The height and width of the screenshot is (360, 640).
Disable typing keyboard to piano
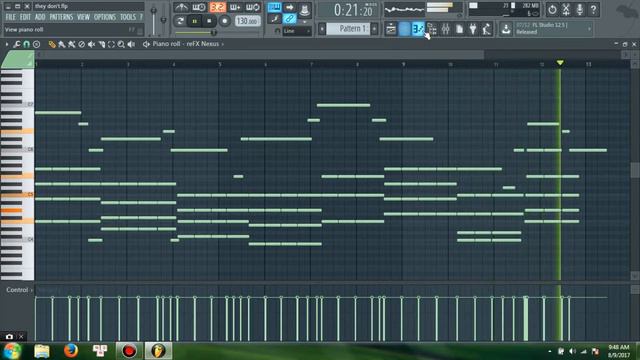[274, 7]
